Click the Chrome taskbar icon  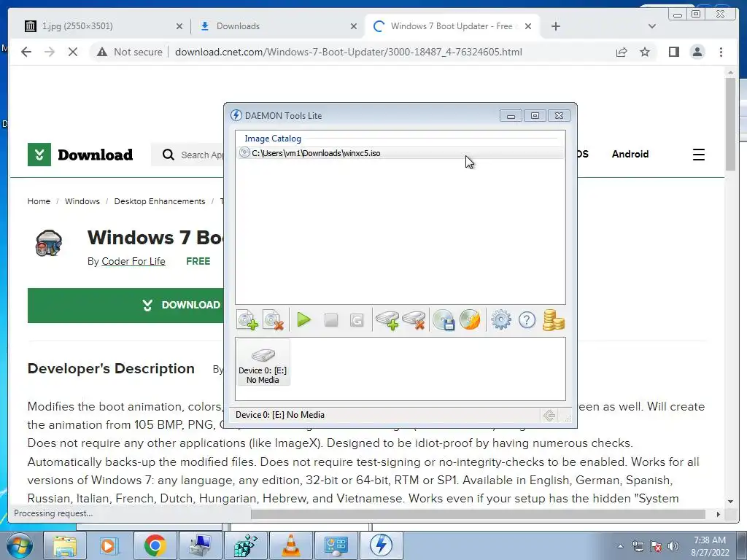click(155, 545)
